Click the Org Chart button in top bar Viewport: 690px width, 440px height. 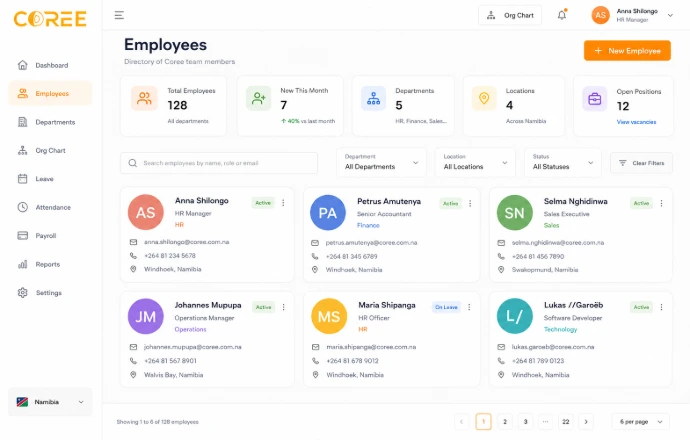click(510, 15)
